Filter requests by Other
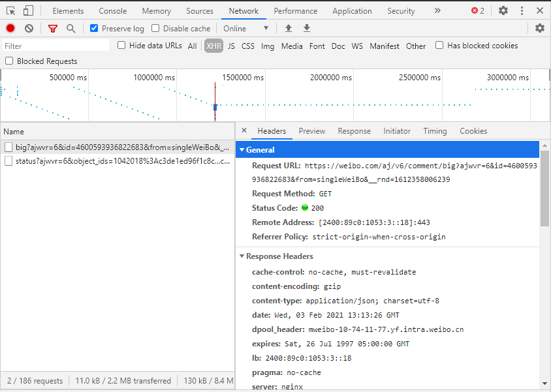 416,46
